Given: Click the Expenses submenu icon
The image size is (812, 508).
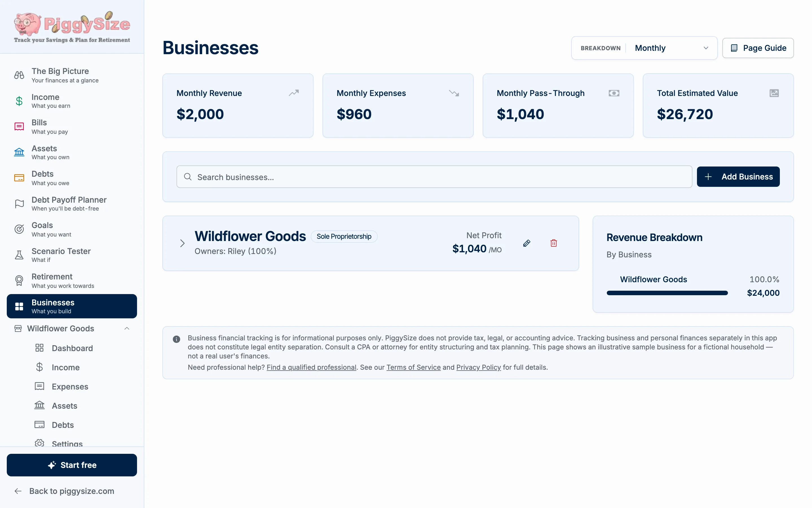Looking at the screenshot, I should tap(39, 386).
